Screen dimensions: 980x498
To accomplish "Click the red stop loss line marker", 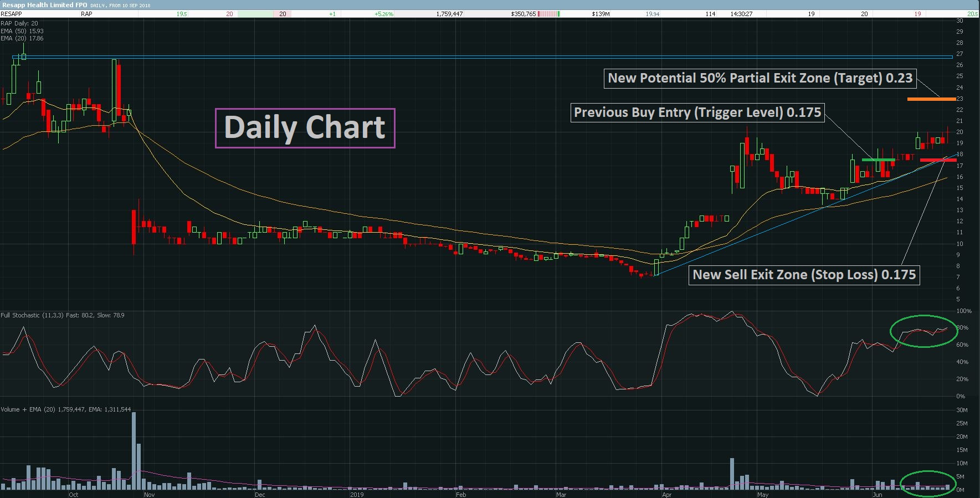I will [x=938, y=160].
